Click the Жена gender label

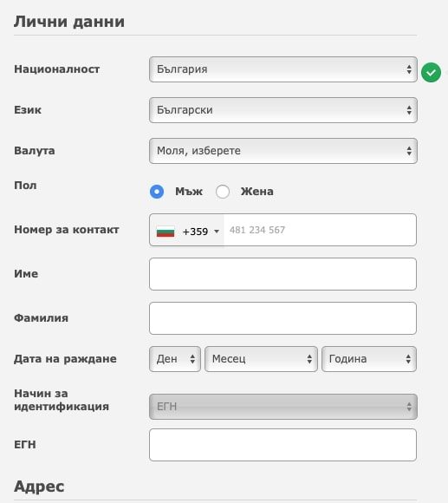(x=257, y=192)
